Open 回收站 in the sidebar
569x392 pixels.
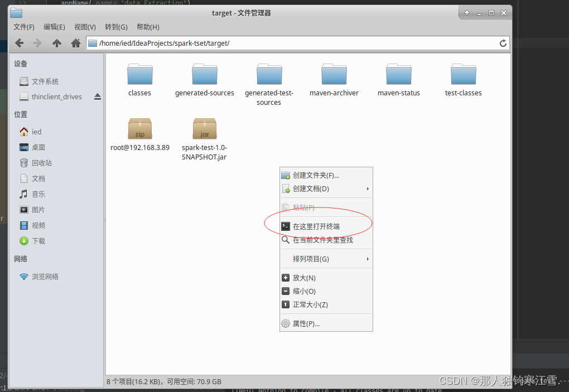point(36,163)
